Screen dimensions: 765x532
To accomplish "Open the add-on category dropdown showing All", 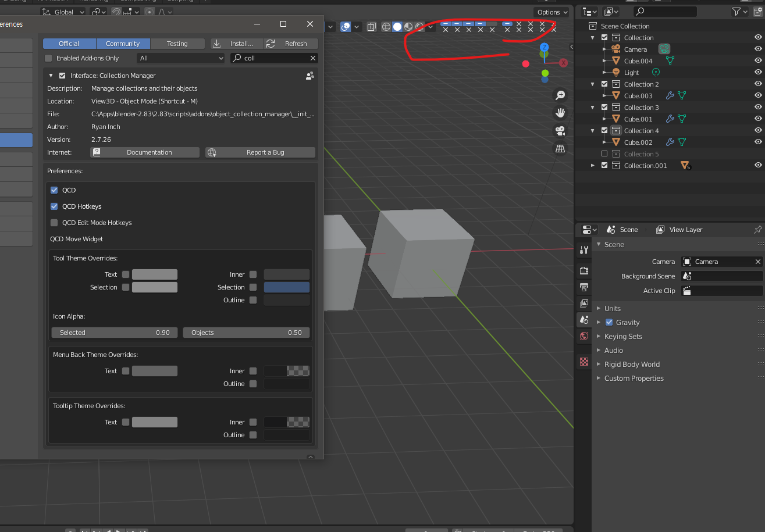I will coord(180,58).
